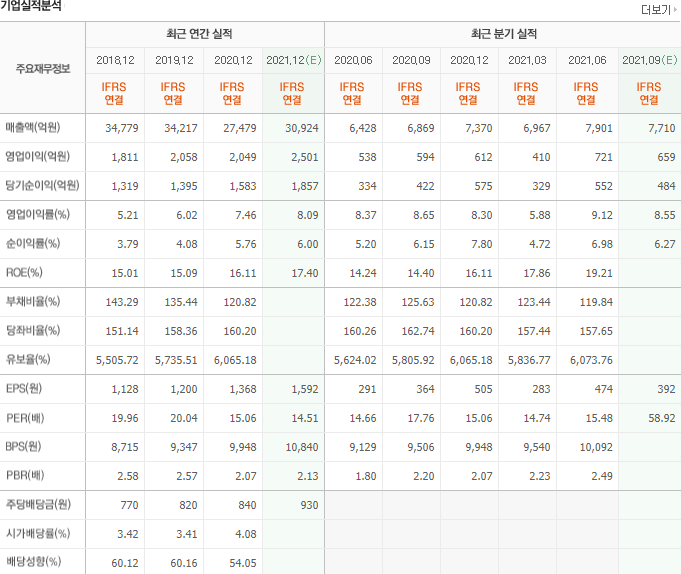The height and width of the screenshot is (574, 681).
Task: Select the BPS(원) row label
Action: [x=23, y=446]
